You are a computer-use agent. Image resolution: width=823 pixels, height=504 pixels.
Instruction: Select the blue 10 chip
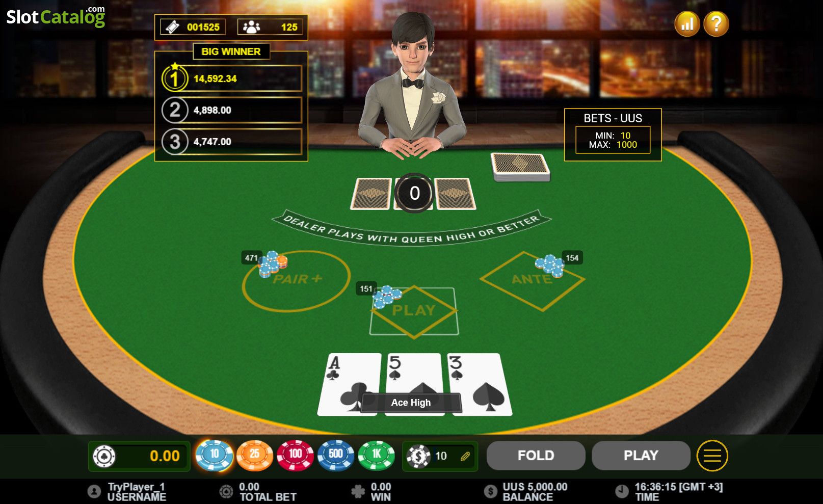pyautogui.click(x=214, y=455)
